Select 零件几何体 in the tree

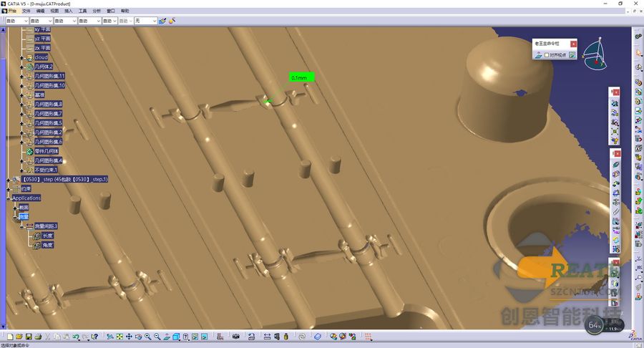(47, 151)
